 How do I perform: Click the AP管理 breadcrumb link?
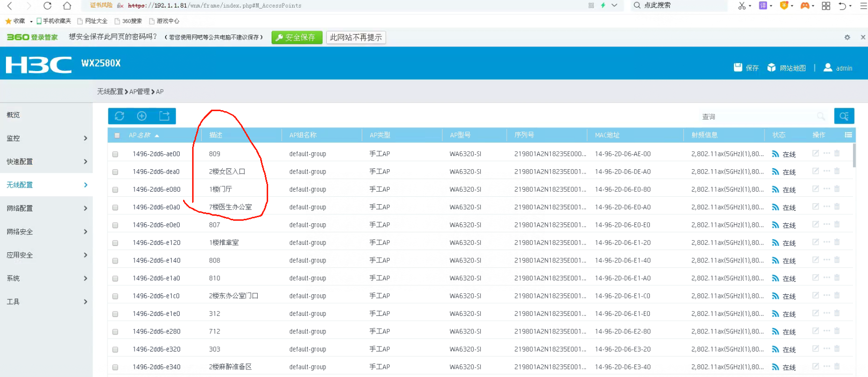coord(140,92)
